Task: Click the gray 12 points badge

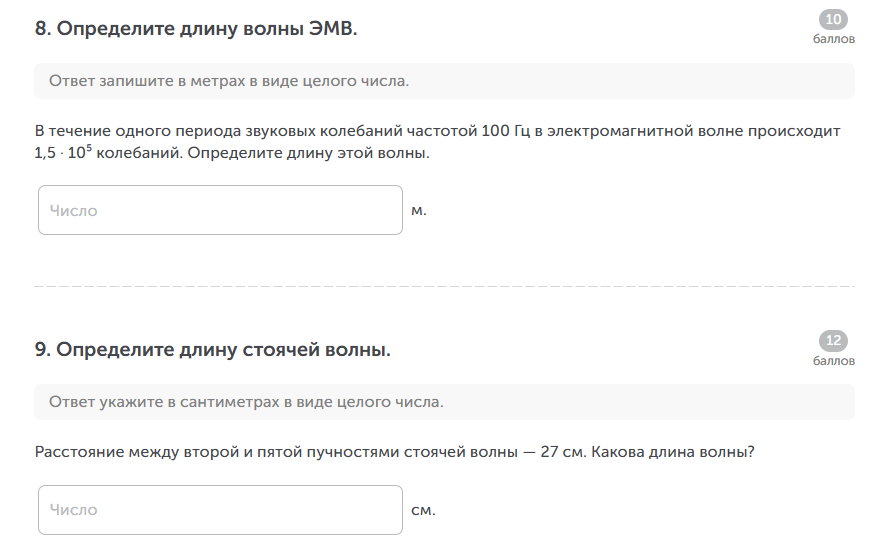Action: click(x=833, y=341)
